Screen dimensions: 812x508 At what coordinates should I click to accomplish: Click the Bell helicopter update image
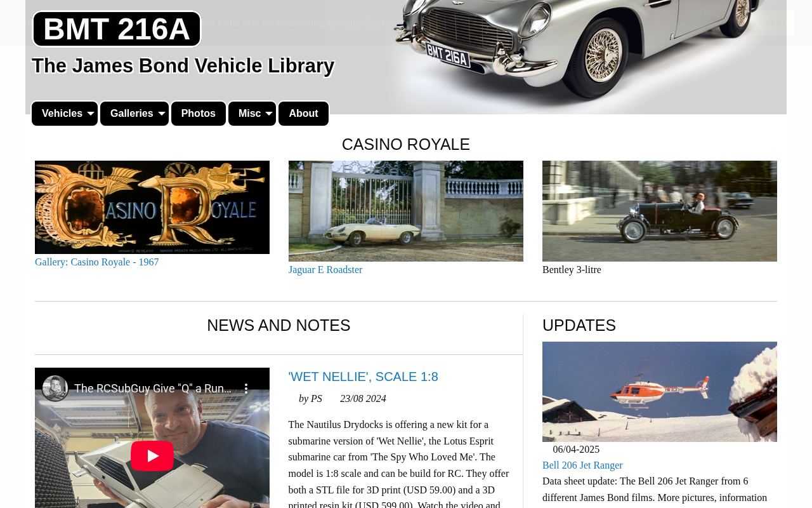coord(660,392)
